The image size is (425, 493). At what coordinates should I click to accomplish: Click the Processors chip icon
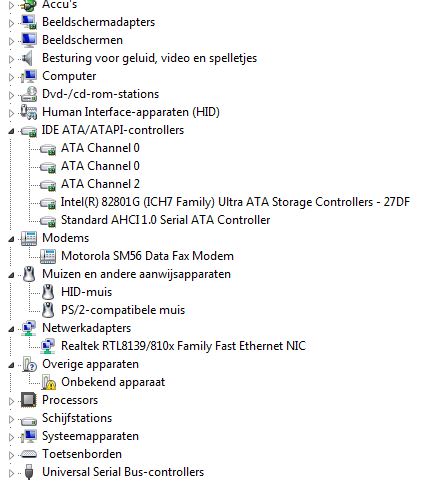click(29, 400)
